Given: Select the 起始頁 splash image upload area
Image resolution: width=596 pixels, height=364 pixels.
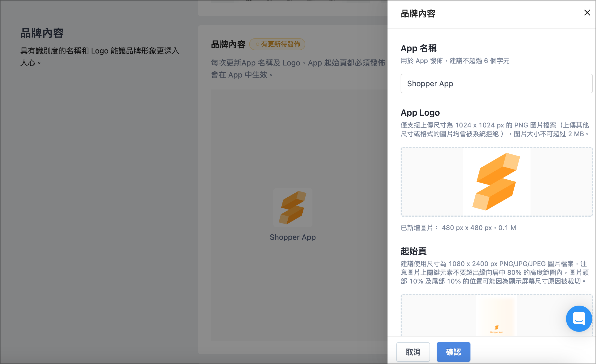Looking at the screenshot, I should click(x=496, y=316).
